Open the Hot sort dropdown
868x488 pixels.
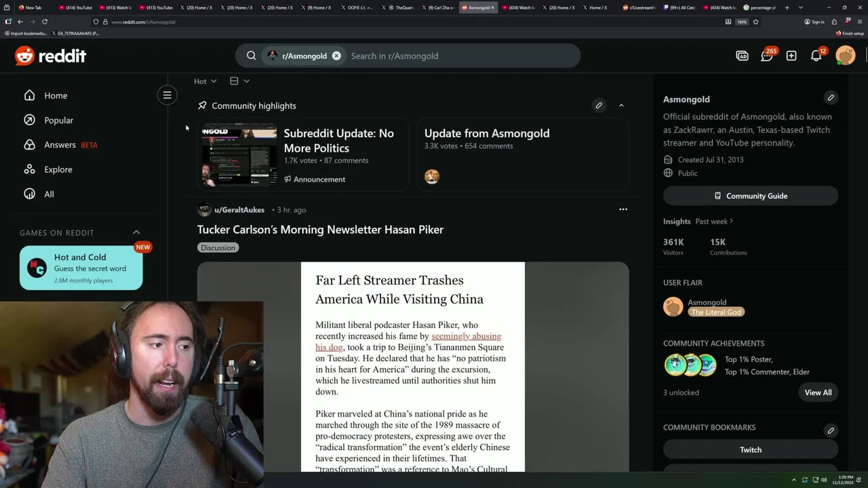[x=205, y=81]
